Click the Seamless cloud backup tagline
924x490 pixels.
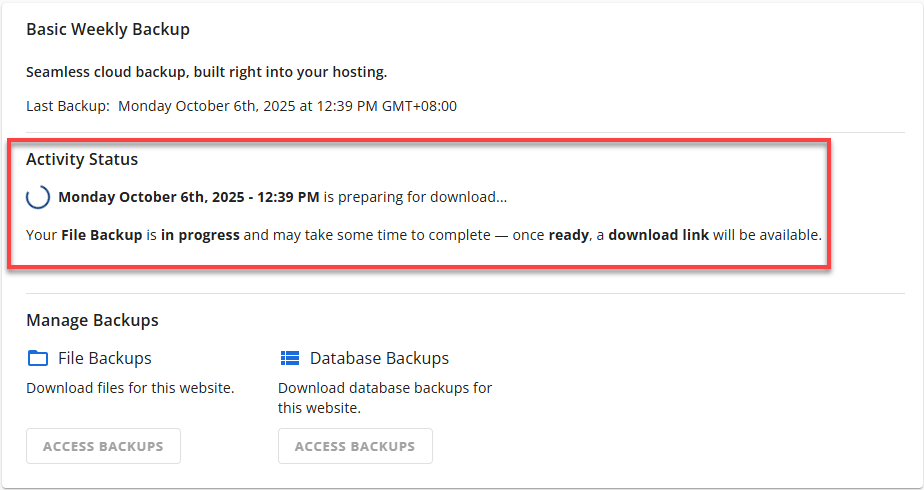tap(206, 72)
